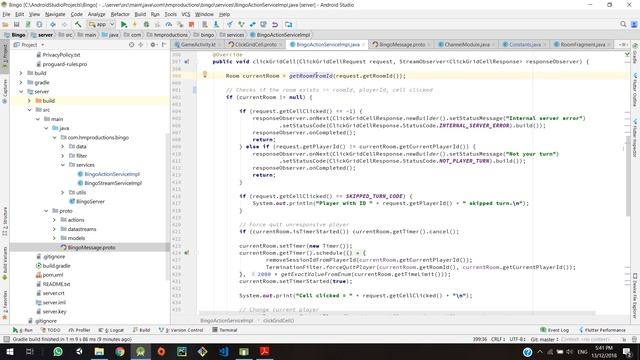Open Project panel gear settings icon
The image size is (640, 360).
coord(153,44)
